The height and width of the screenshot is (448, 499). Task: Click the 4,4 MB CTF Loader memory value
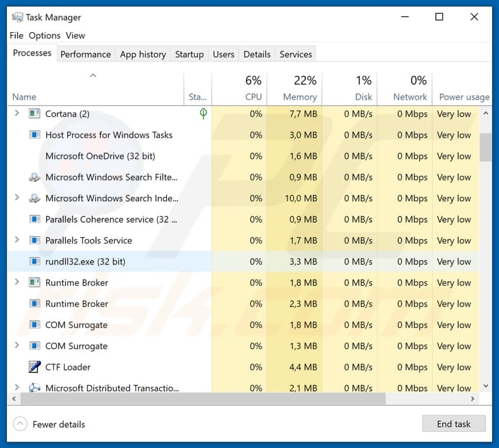pyautogui.click(x=303, y=367)
